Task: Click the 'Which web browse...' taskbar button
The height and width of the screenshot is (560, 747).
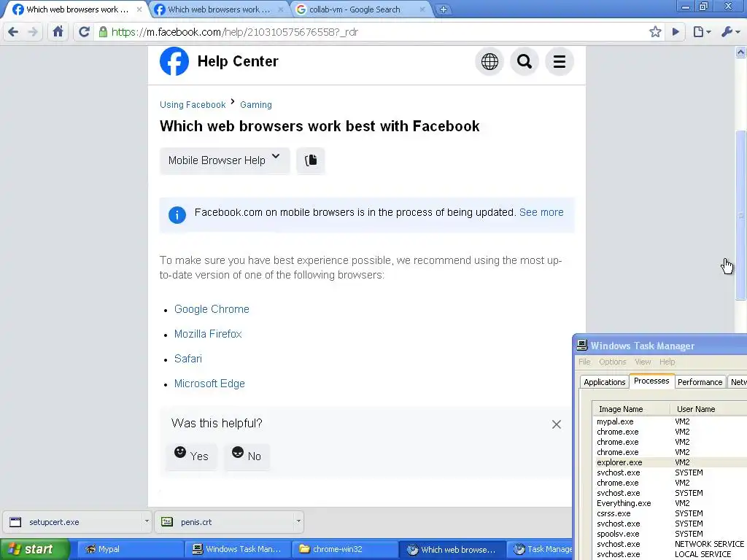Action: [x=452, y=550]
